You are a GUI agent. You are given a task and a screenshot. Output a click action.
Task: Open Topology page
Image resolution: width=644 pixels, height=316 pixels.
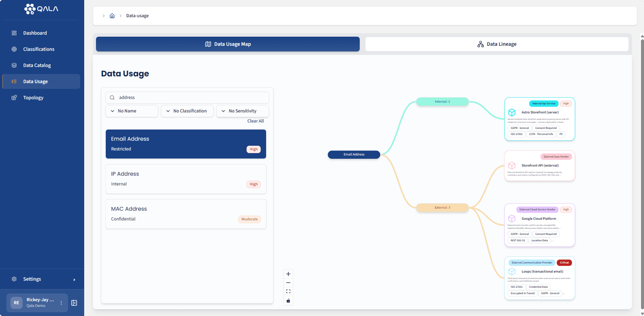[41, 98]
